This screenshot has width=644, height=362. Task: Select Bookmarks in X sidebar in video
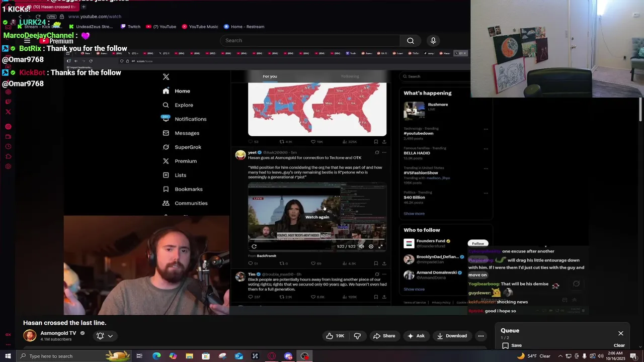click(x=183, y=189)
